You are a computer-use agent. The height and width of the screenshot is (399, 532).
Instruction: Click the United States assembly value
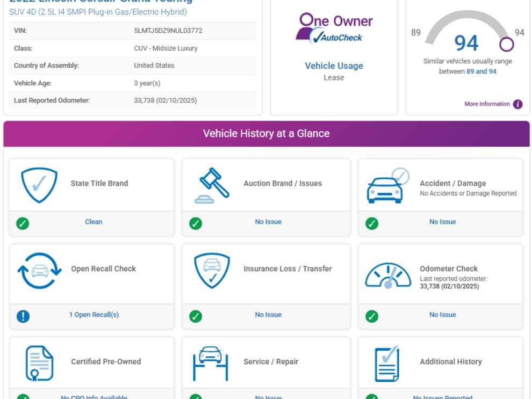154,66
